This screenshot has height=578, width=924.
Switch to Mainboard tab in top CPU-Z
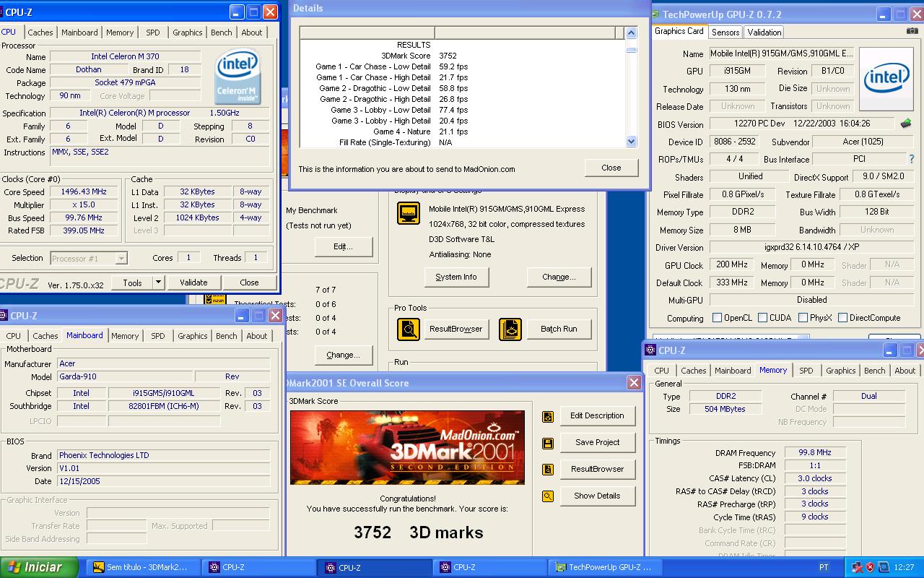pyautogui.click(x=79, y=33)
